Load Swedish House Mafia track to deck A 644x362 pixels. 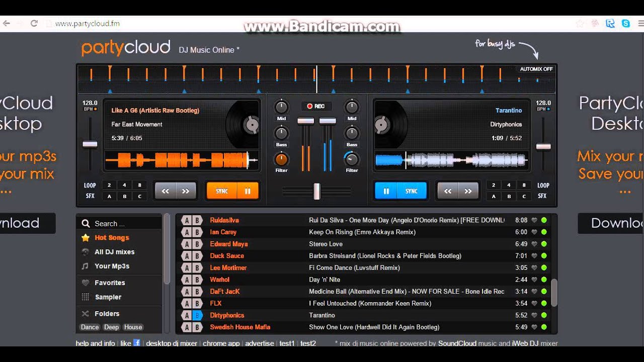187,327
